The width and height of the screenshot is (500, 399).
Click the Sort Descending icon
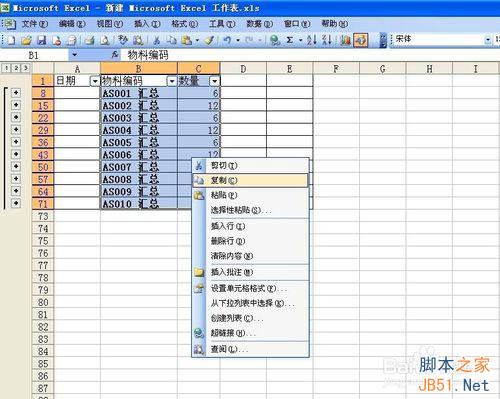tap(327, 40)
